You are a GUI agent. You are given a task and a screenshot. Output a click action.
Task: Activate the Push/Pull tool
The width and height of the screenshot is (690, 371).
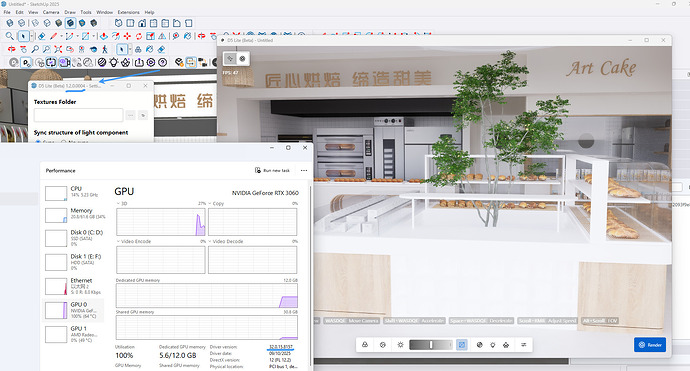[x=104, y=36]
